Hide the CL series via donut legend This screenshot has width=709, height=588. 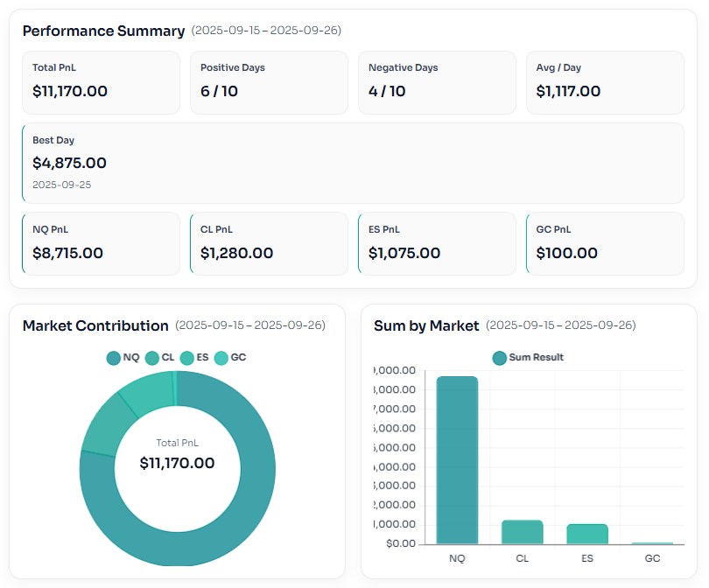point(159,357)
